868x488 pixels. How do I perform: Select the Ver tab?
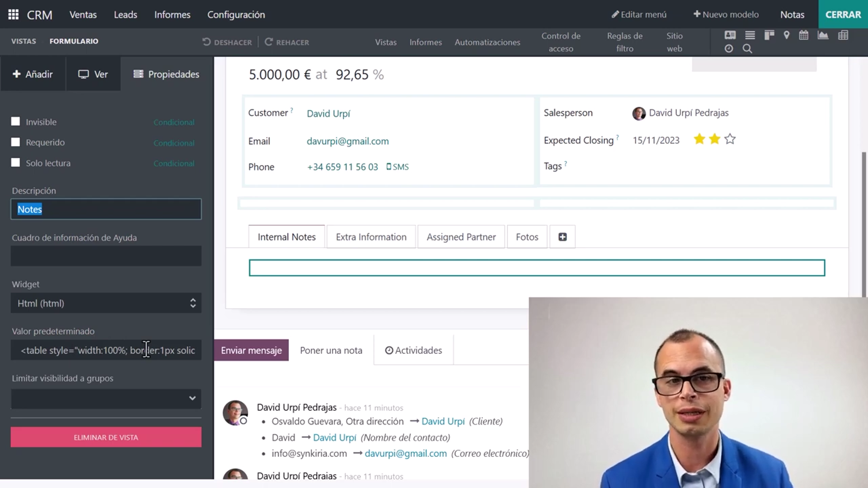click(93, 74)
